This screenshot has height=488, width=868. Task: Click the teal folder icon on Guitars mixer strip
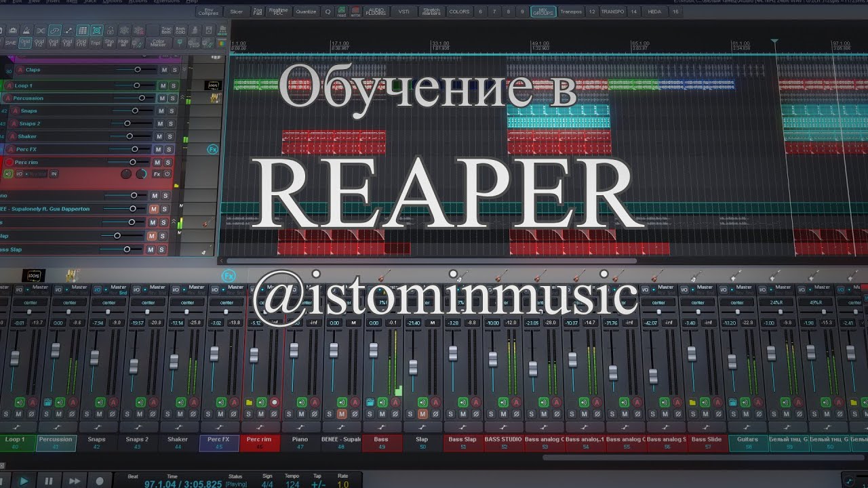[733, 402]
